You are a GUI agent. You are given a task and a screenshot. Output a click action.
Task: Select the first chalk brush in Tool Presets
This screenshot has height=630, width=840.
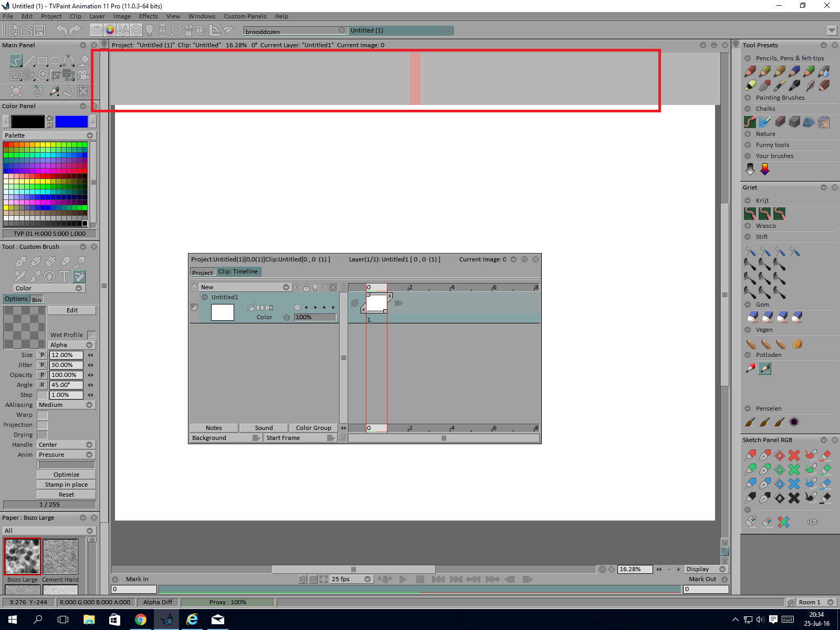click(750, 122)
